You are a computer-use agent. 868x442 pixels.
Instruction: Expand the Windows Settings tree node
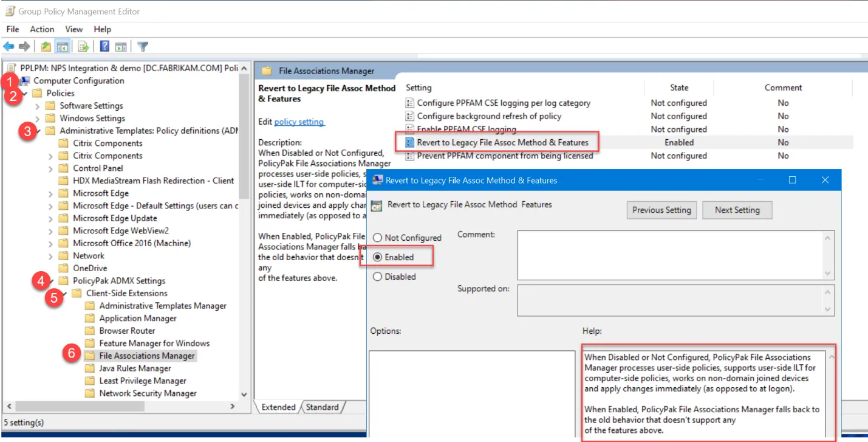click(38, 119)
